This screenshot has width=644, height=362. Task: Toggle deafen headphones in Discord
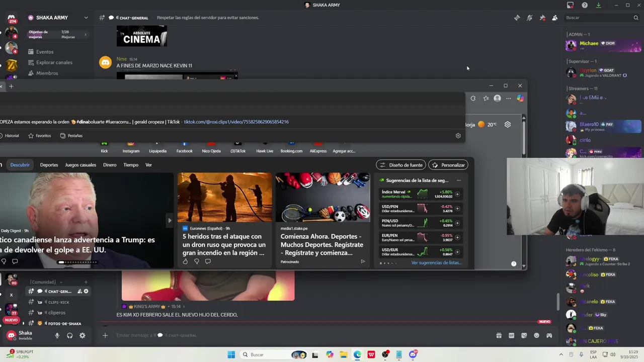tap(69, 335)
